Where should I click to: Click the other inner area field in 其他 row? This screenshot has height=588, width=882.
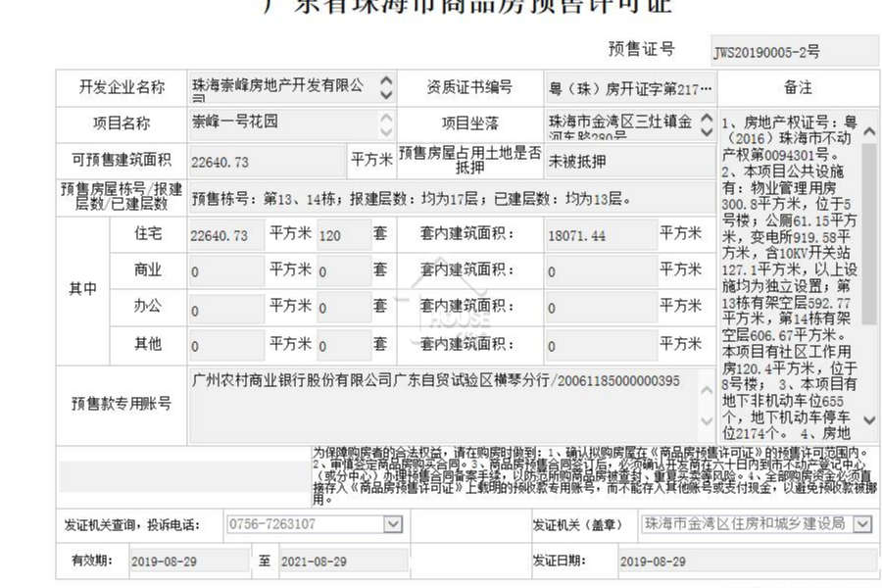[602, 345]
